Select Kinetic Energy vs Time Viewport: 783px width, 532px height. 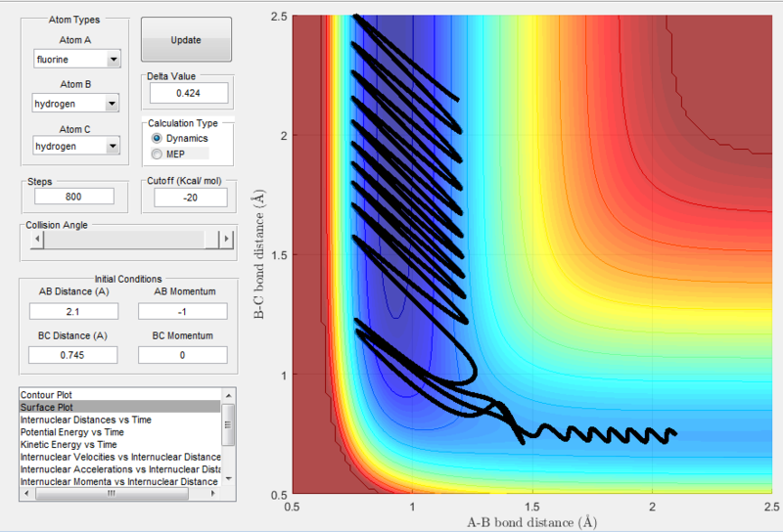(x=119, y=445)
